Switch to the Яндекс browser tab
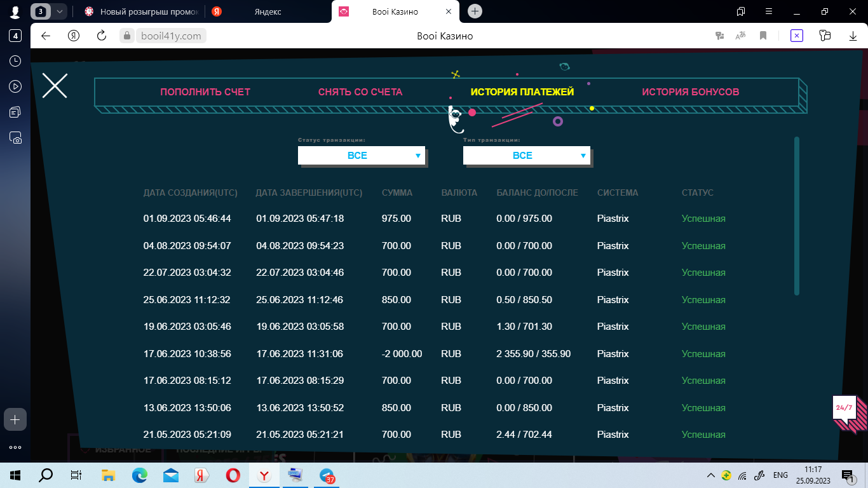868x488 pixels. [267, 11]
